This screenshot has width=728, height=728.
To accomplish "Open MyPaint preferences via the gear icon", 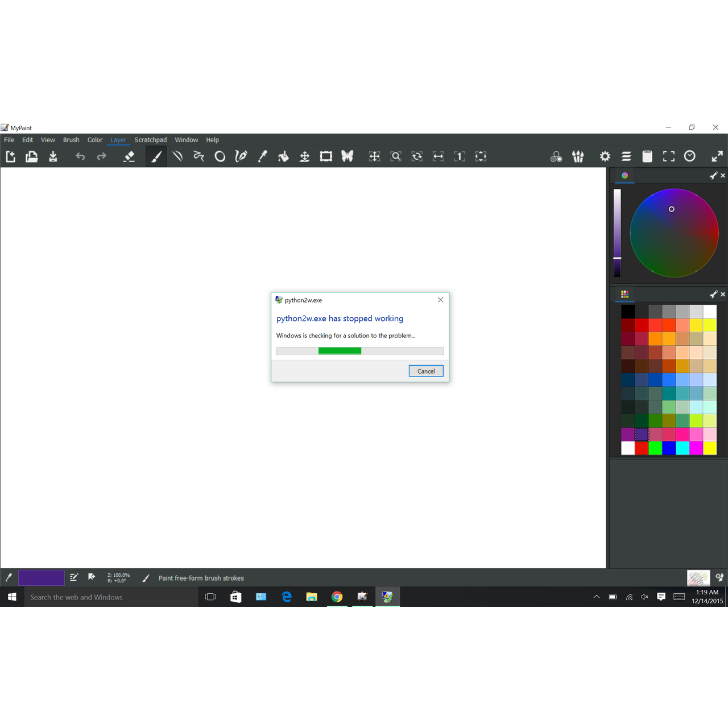I will click(605, 156).
